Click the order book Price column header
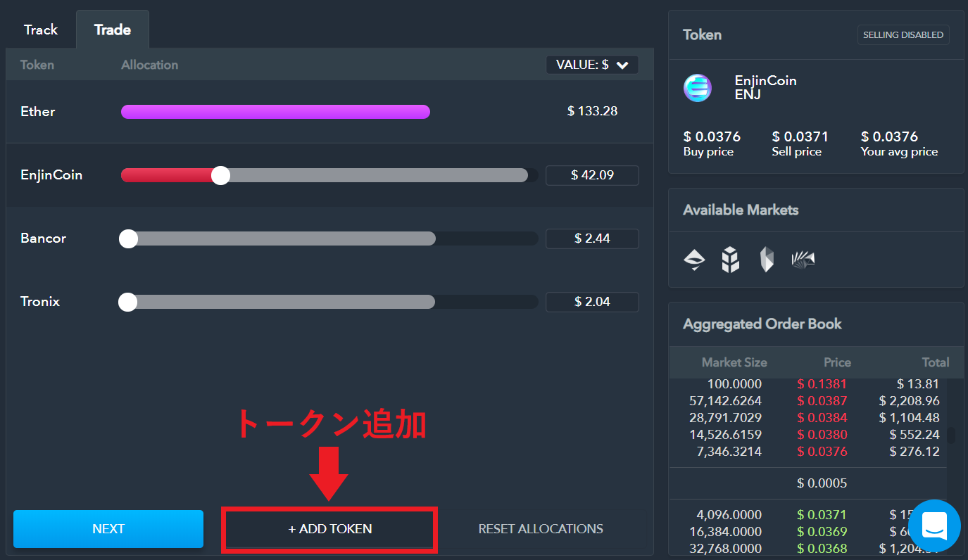Screen dimensions: 968x560 tap(837, 363)
